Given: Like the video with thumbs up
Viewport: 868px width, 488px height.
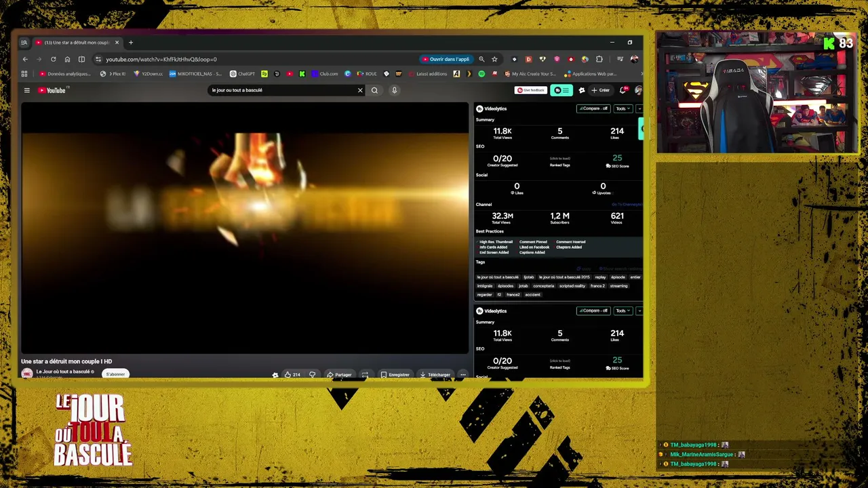Looking at the screenshot, I should click(x=292, y=375).
